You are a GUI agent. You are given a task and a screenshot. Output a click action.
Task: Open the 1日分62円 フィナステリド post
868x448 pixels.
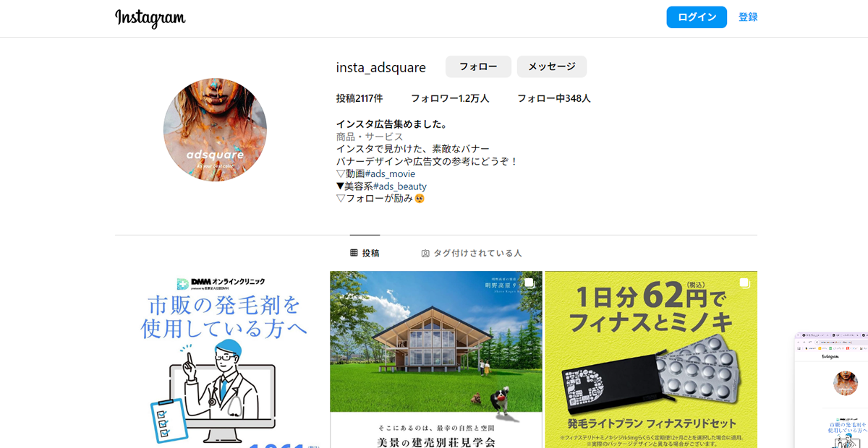click(x=651, y=360)
